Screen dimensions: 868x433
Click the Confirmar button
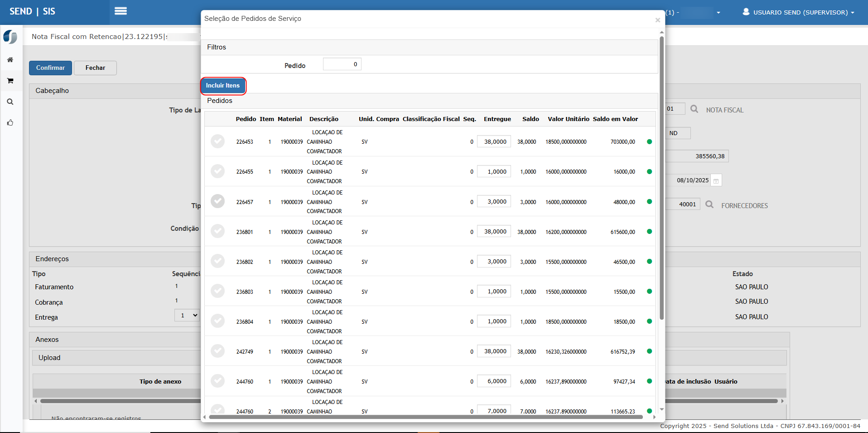(x=50, y=68)
